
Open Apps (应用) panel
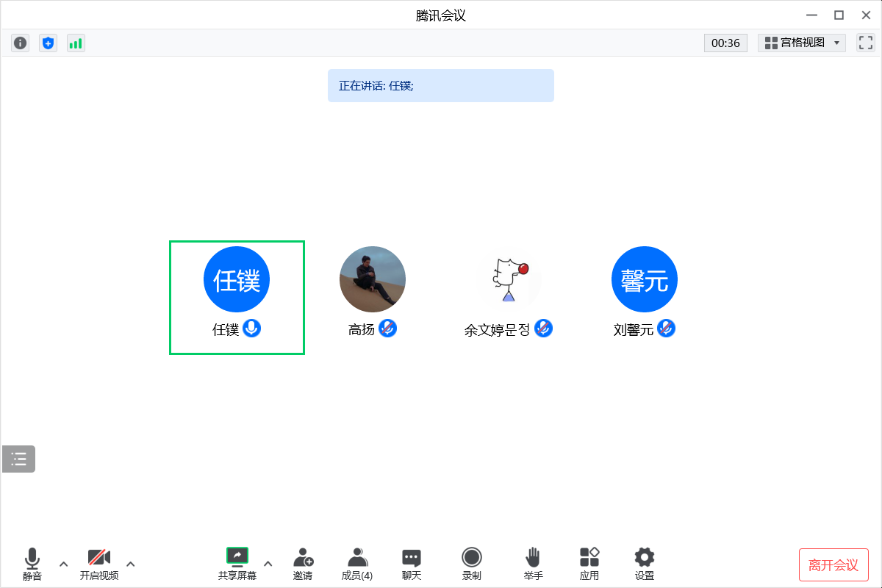tap(589, 564)
